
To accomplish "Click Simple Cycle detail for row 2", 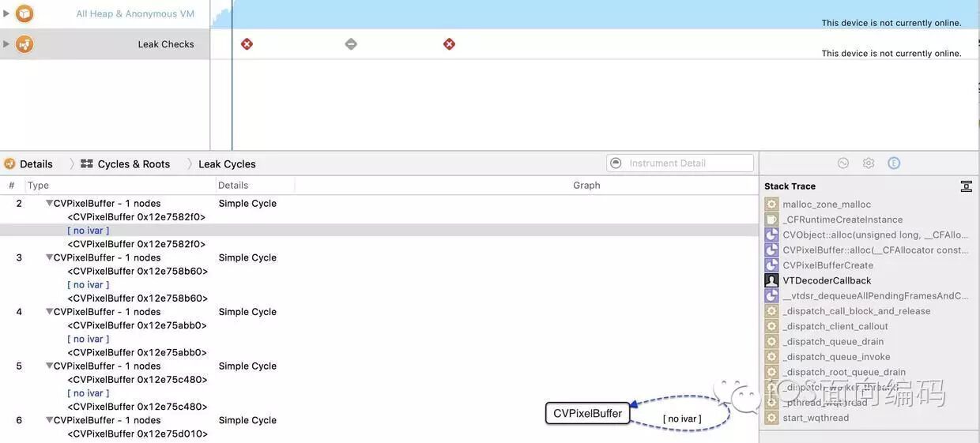I will (247, 204).
